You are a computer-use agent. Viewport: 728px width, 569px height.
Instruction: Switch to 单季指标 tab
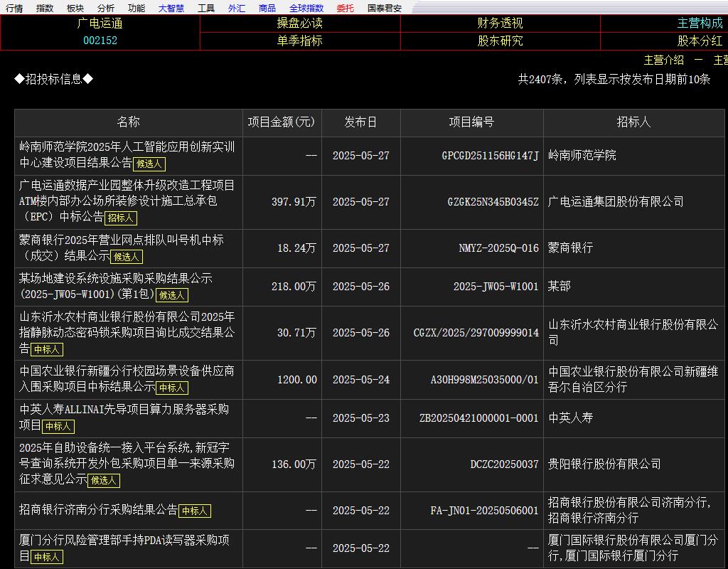[x=300, y=41]
